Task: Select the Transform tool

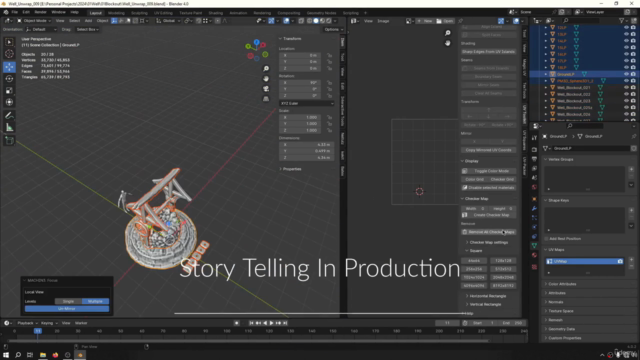Action: 9,102
